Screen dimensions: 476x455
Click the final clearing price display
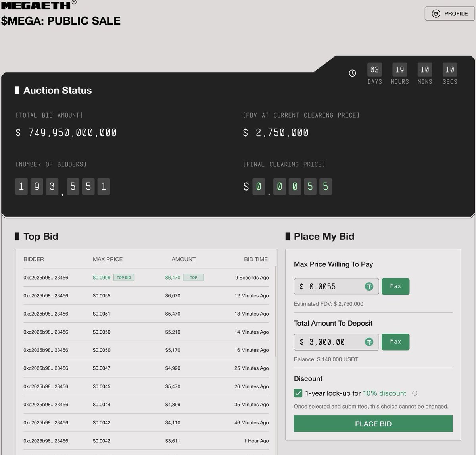pyautogui.click(x=288, y=186)
